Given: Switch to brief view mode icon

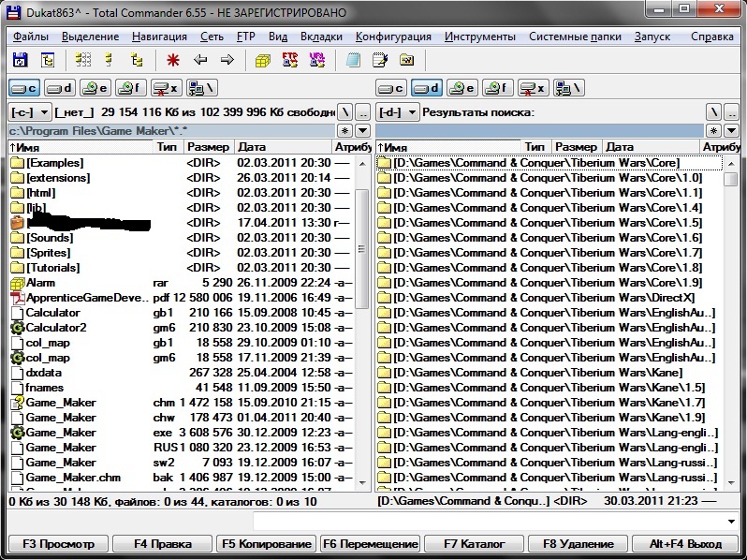Looking at the screenshot, I should point(83,60).
